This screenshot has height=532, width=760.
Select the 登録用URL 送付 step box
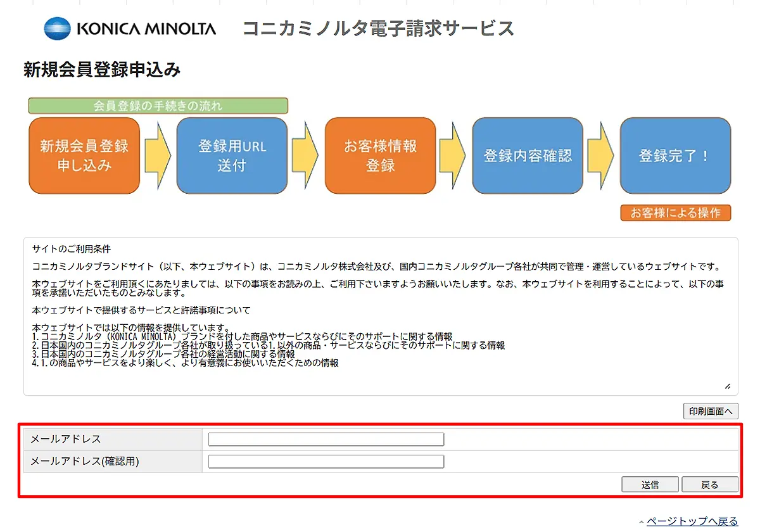tap(232, 155)
